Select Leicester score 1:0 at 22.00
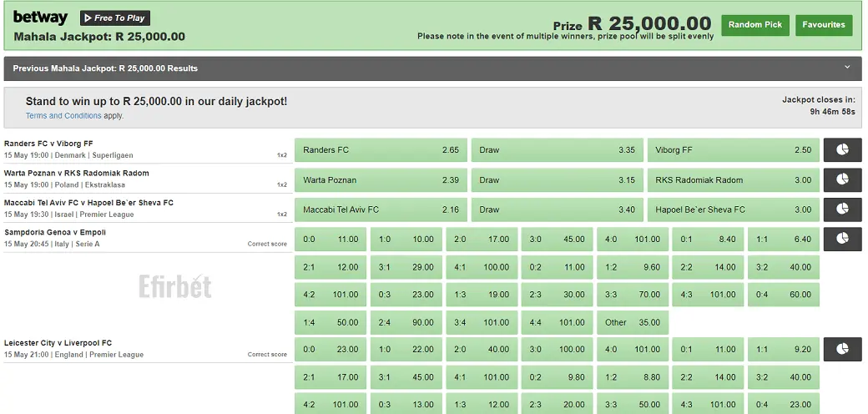The width and height of the screenshot is (868, 414). click(406, 349)
